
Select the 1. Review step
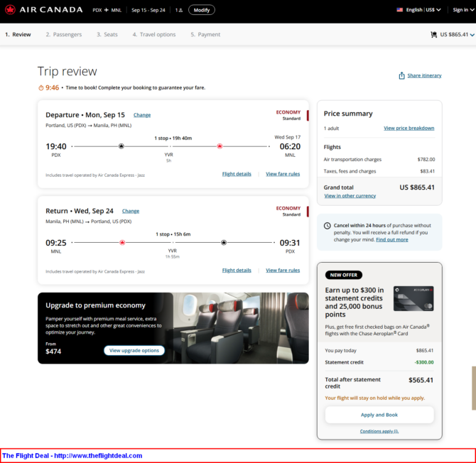click(x=18, y=35)
